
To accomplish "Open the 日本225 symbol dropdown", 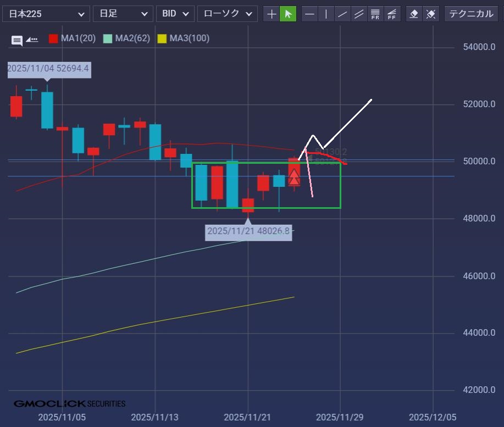I will (x=46, y=14).
